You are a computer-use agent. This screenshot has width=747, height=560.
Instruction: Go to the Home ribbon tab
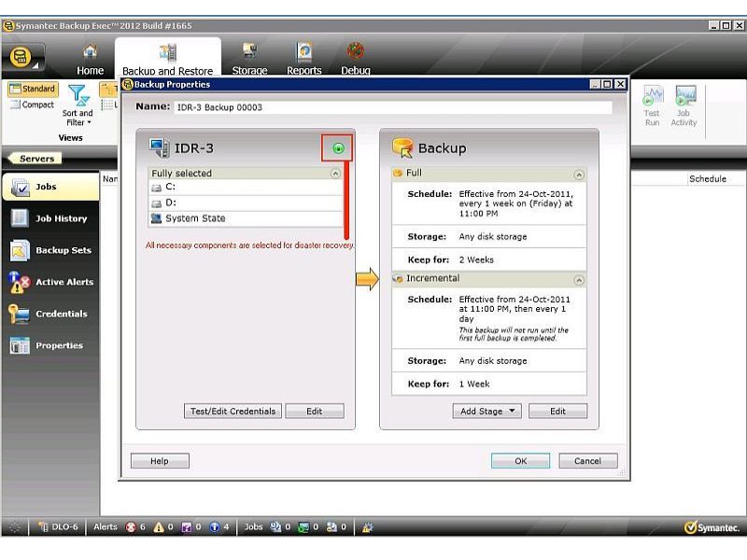[90, 60]
